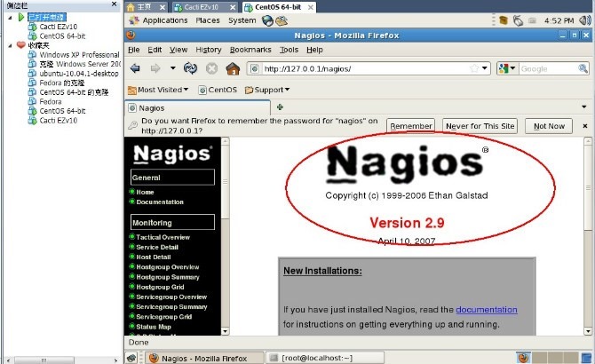595x364 pixels.
Task: Open Host Detail in Nagios sidebar
Action: (x=154, y=257)
